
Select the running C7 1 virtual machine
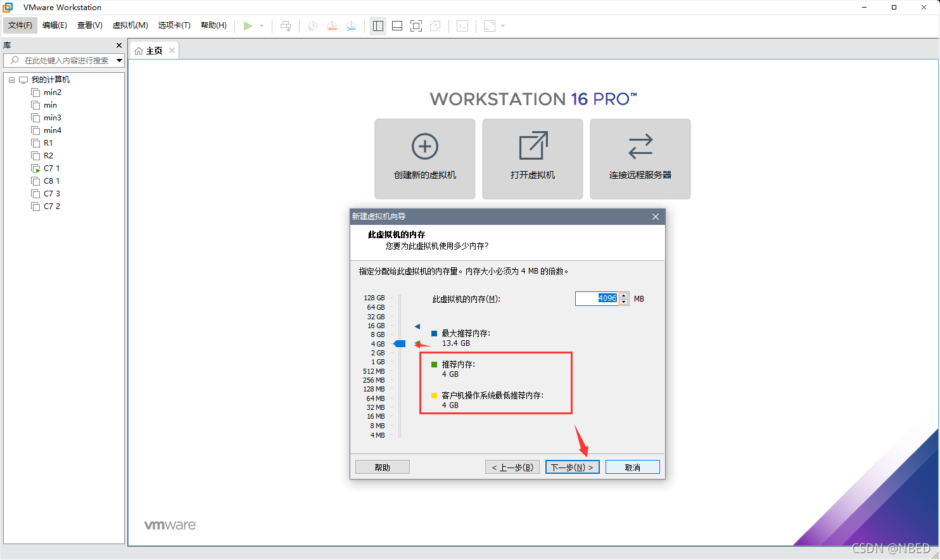[x=51, y=169]
